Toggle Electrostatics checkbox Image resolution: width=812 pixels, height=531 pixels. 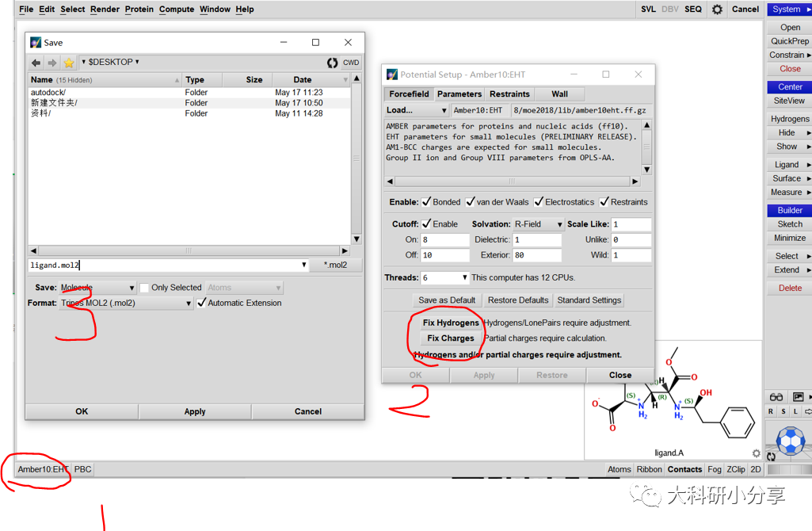tap(539, 201)
